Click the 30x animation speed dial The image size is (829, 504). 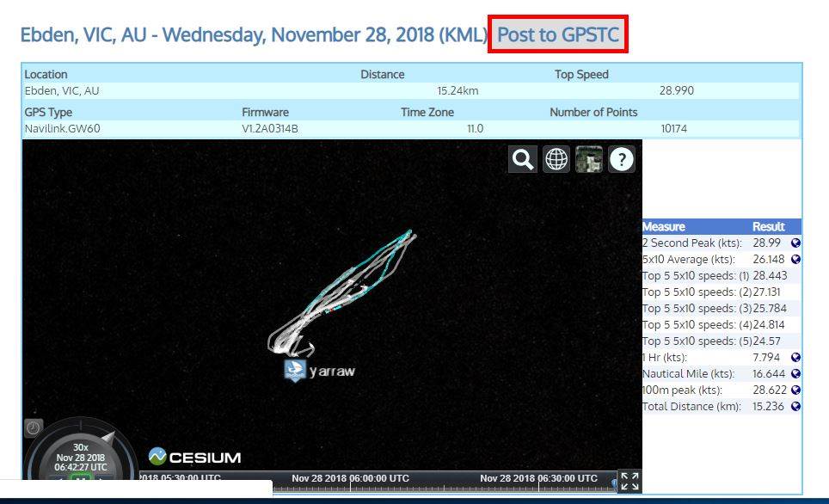(x=80, y=447)
